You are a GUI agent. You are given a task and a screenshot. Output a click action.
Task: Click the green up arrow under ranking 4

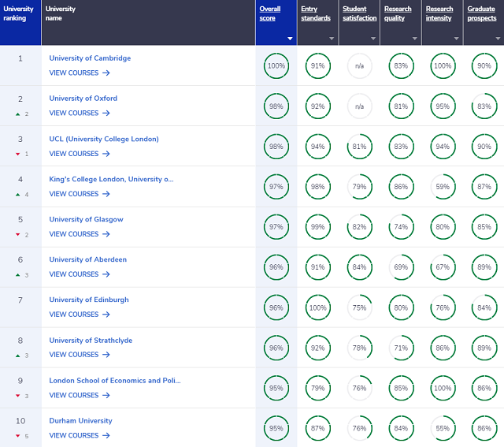(x=18, y=195)
